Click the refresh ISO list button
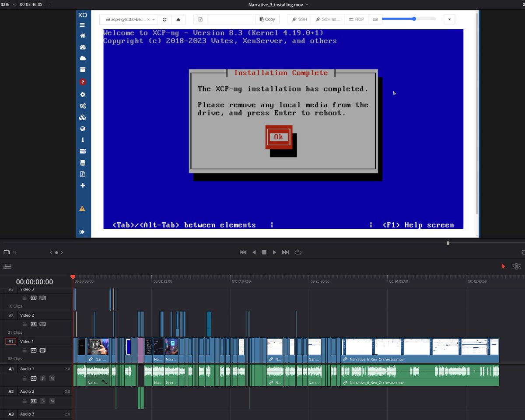This screenshot has height=420, width=525. (164, 19)
